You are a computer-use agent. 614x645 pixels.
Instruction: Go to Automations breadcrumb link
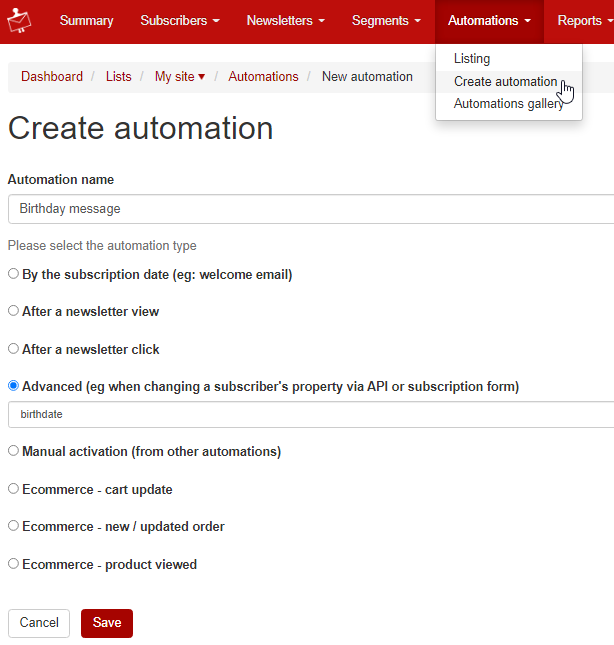pos(263,77)
